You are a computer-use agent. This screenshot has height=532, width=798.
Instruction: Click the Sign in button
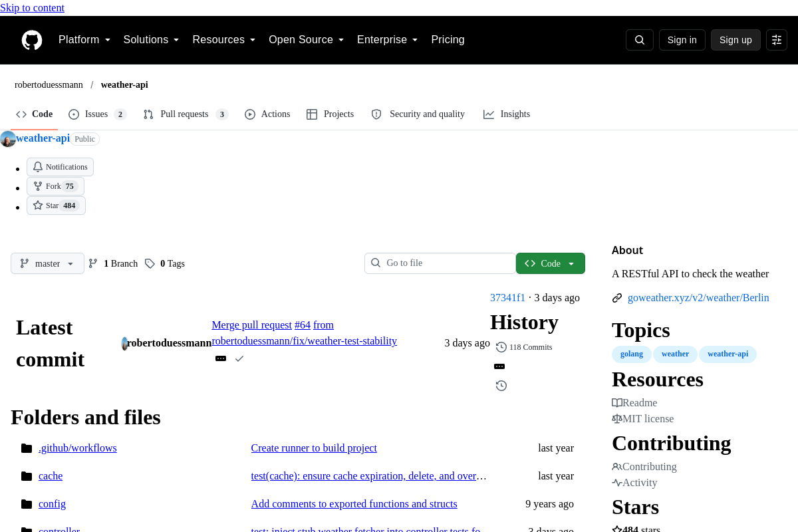[x=682, y=40]
